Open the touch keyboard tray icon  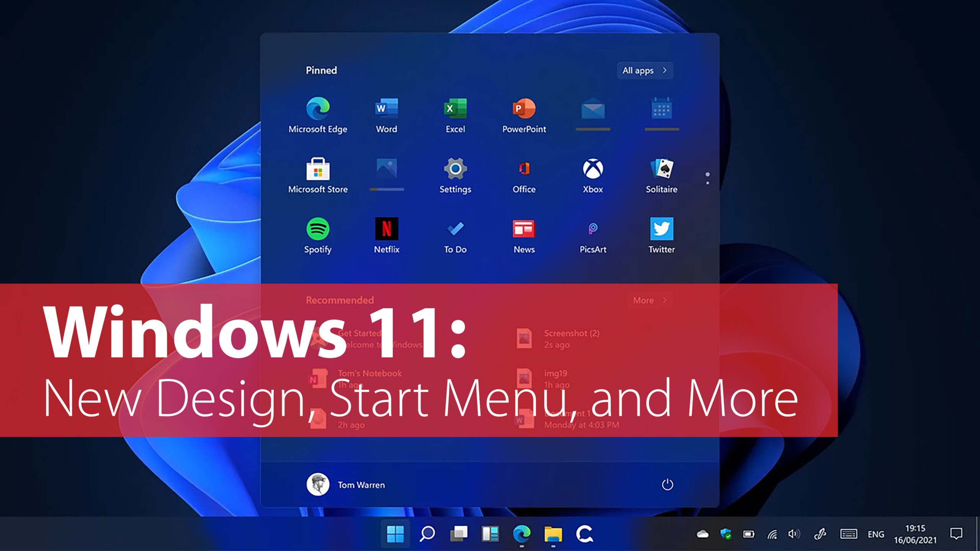click(x=849, y=534)
